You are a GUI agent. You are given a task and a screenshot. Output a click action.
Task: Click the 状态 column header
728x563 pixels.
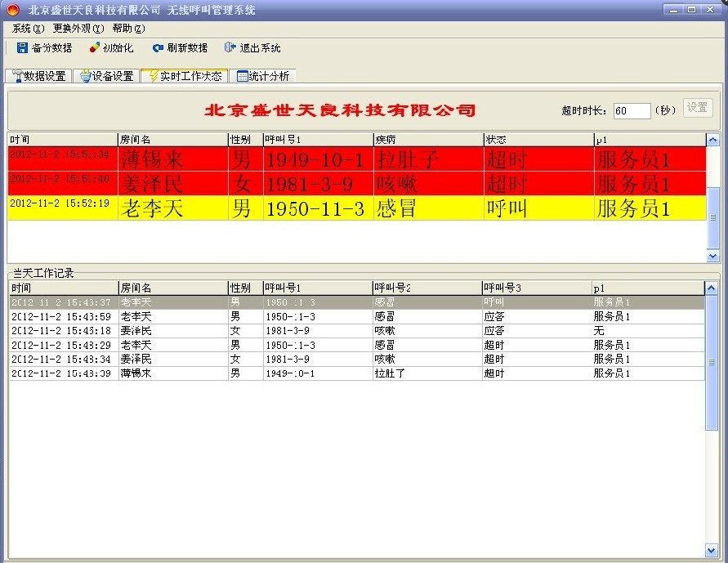click(538, 140)
